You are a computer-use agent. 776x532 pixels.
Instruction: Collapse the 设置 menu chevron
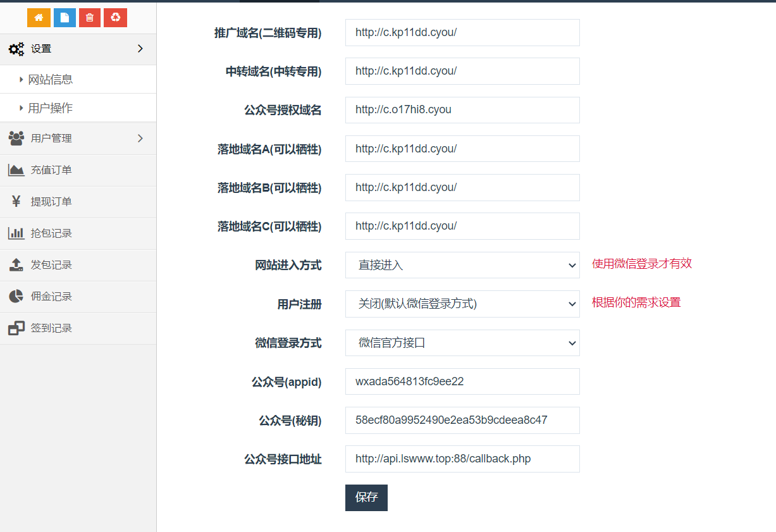point(140,49)
